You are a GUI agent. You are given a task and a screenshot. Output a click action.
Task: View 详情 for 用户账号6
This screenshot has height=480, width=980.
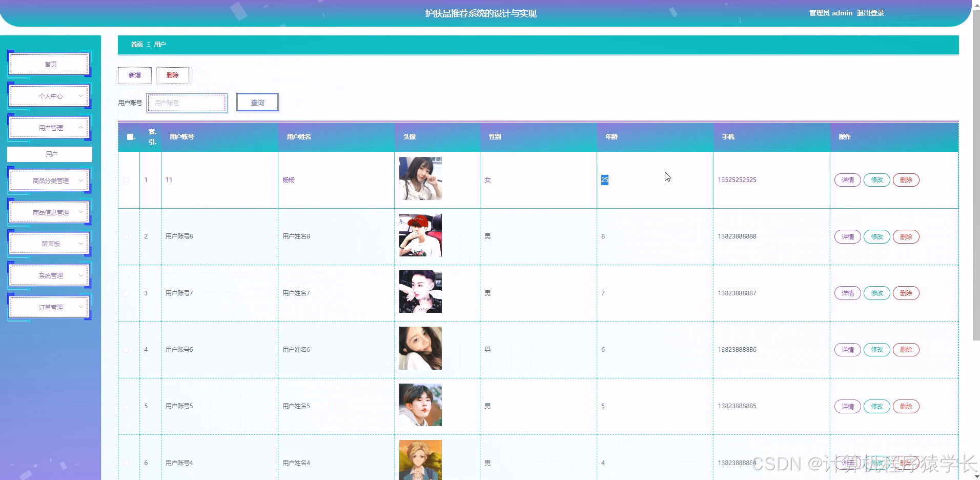click(x=848, y=350)
